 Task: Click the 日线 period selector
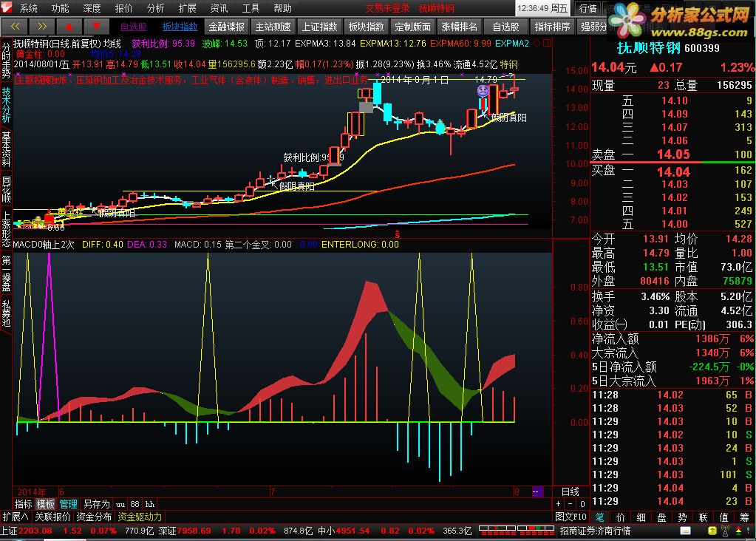coord(571,491)
